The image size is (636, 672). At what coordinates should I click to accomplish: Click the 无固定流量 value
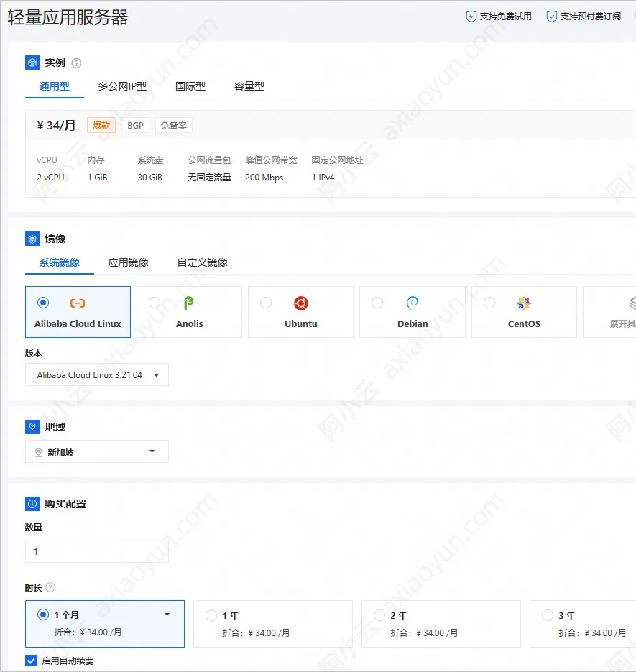209,177
